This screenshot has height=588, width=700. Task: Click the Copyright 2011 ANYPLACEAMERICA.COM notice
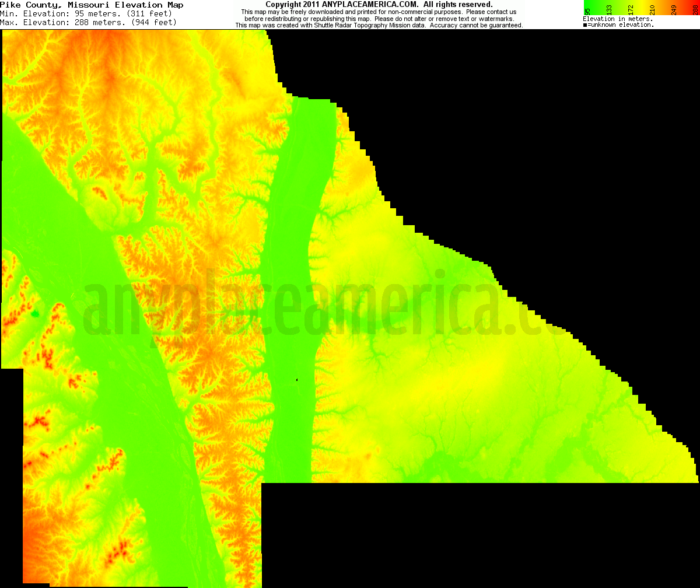[x=379, y=4]
